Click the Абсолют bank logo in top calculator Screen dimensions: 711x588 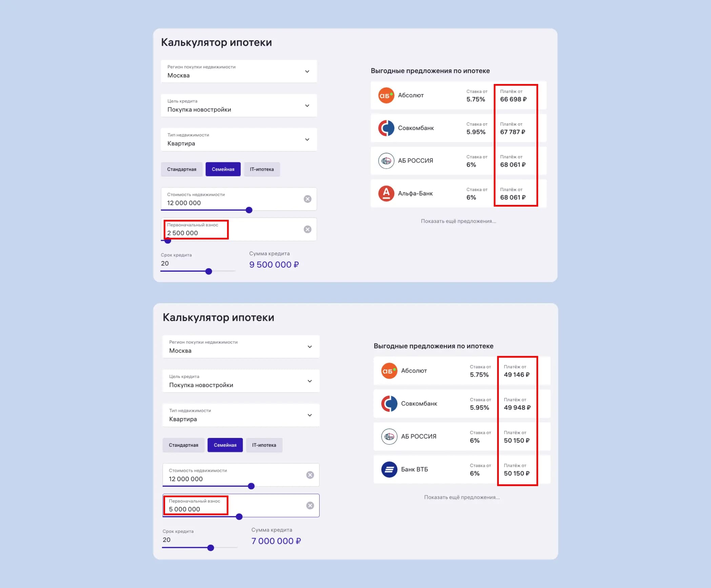[386, 96]
